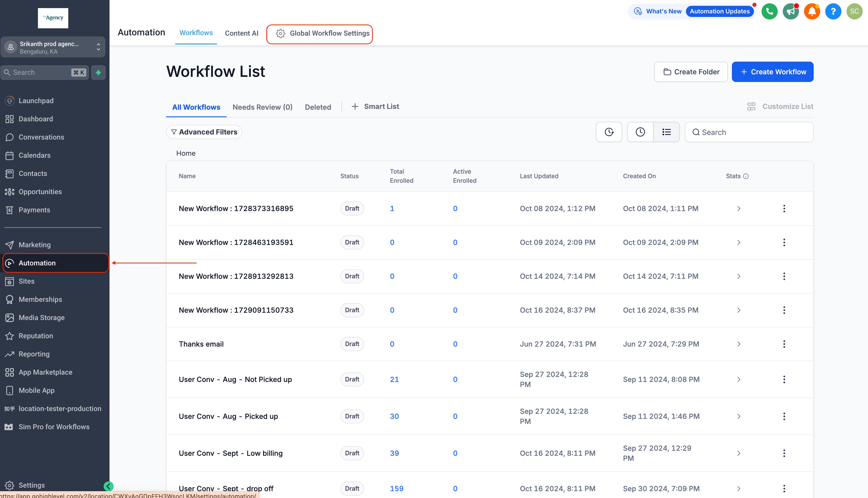
Task: Open Advanced Filters
Action: 204,132
